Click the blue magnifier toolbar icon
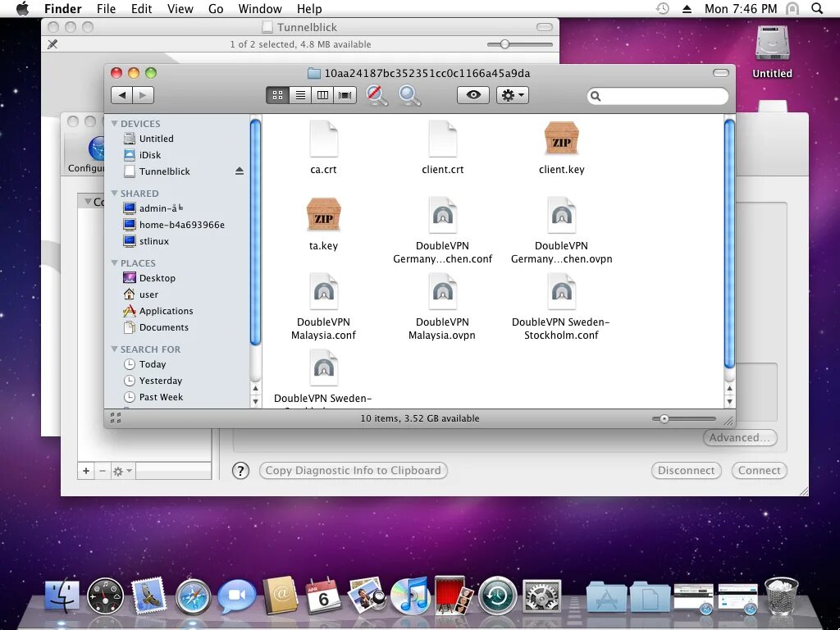Screen dimensions: 840x630 point(410,95)
